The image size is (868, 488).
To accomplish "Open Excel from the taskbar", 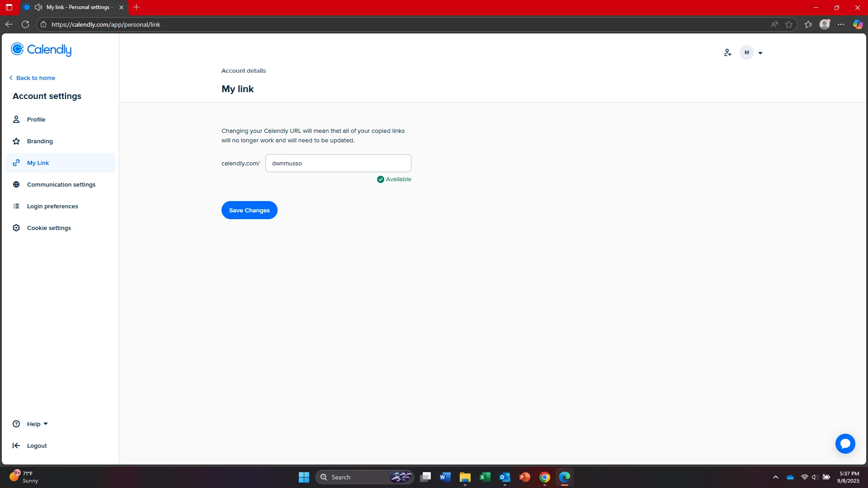I will click(x=485, y=477).
